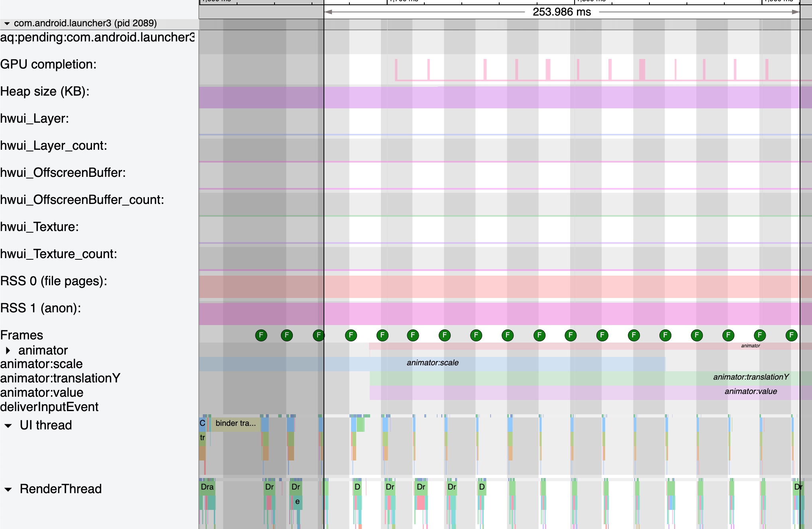Click the deliverInputEvent track label
This screenshot has width=812, height=529.
point(49,407)
